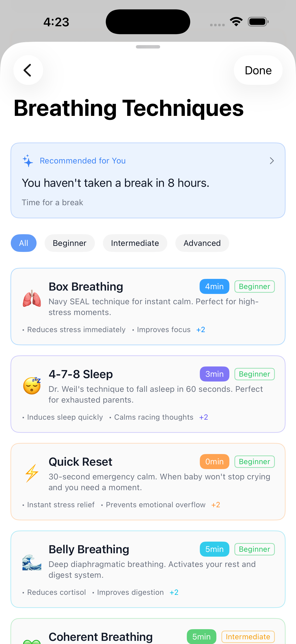Toggle the Intermediate filter

[x=135, y=243]
